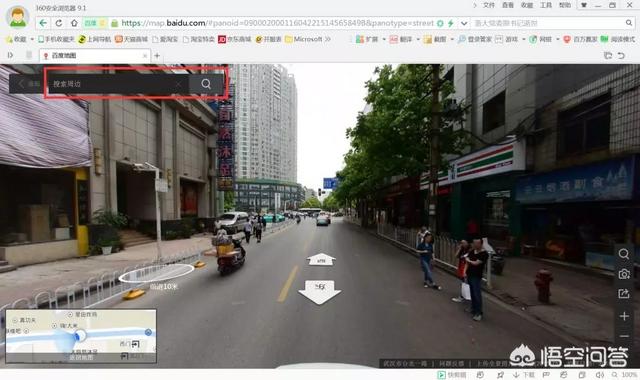Expand the 网银 dropdown arrow
The width and height of the screenshot is (640, 380).
[558, 40]
